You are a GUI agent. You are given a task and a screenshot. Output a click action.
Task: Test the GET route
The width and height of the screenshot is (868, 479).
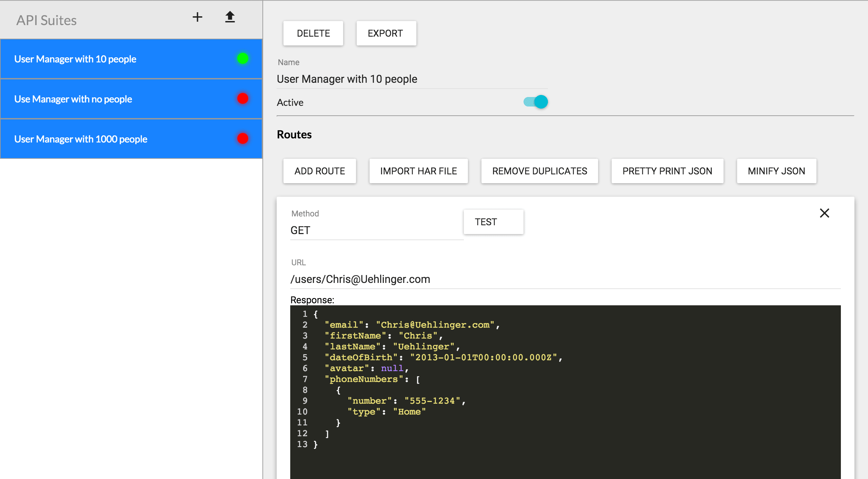(x=493, y=222)
